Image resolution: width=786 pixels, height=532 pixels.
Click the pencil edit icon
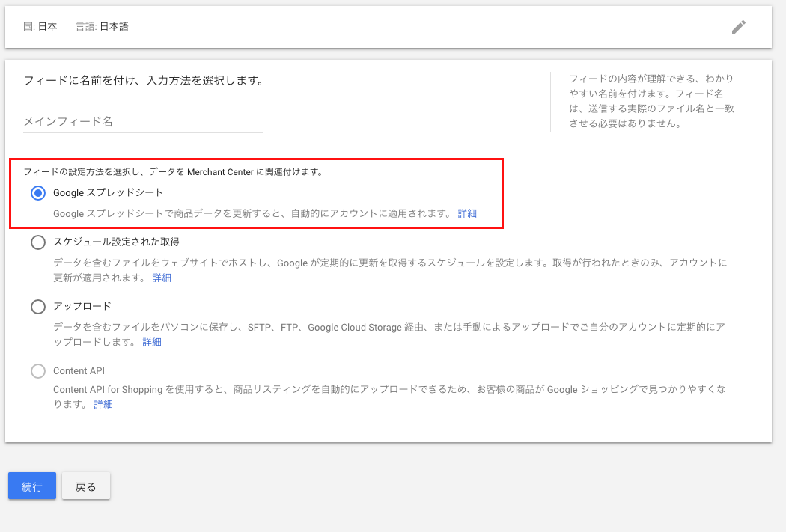coord(738,27)
